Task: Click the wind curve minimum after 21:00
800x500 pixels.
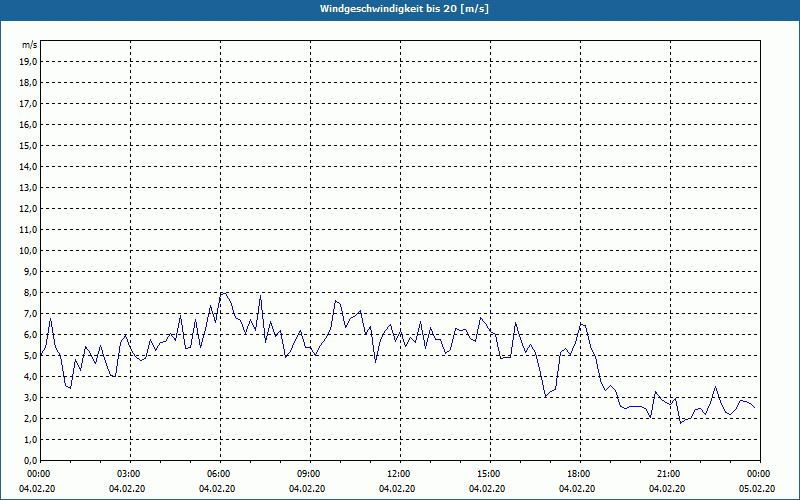Action: (681, 423)
